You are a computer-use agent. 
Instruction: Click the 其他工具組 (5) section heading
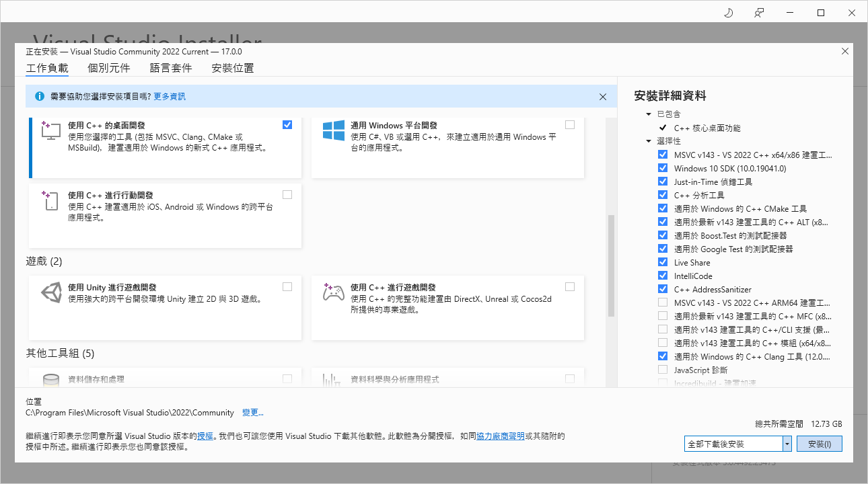click(x=60, y=353)
